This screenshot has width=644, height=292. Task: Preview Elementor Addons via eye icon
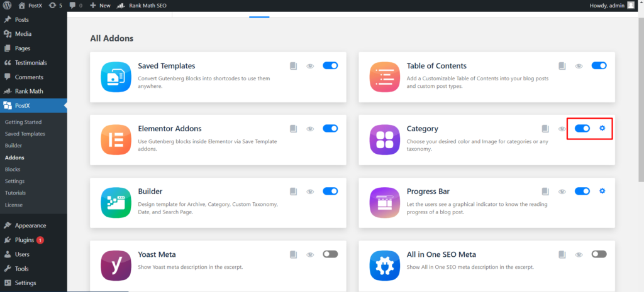pos(310,129)
